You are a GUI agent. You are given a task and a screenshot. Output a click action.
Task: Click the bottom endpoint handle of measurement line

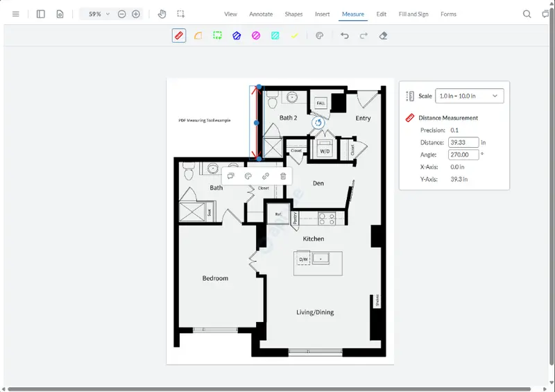click(259, 159)
